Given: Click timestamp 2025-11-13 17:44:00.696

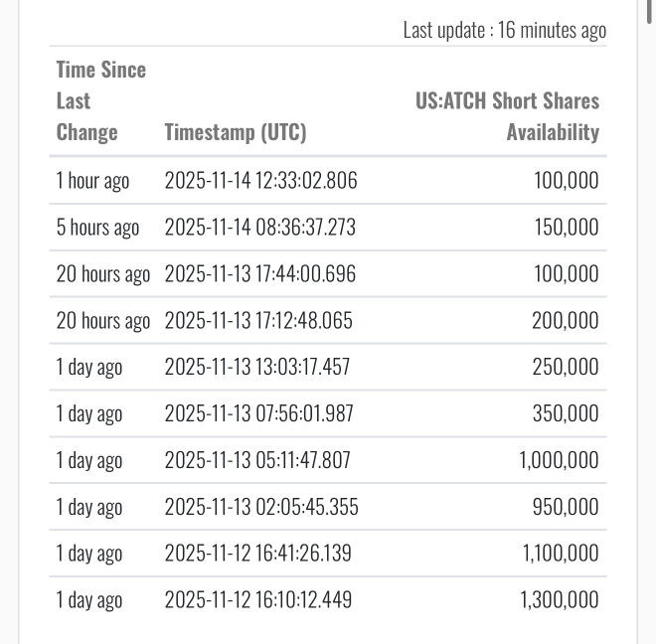Looking at the screenshot, I should pyautogui.click(x=259, y=274).
